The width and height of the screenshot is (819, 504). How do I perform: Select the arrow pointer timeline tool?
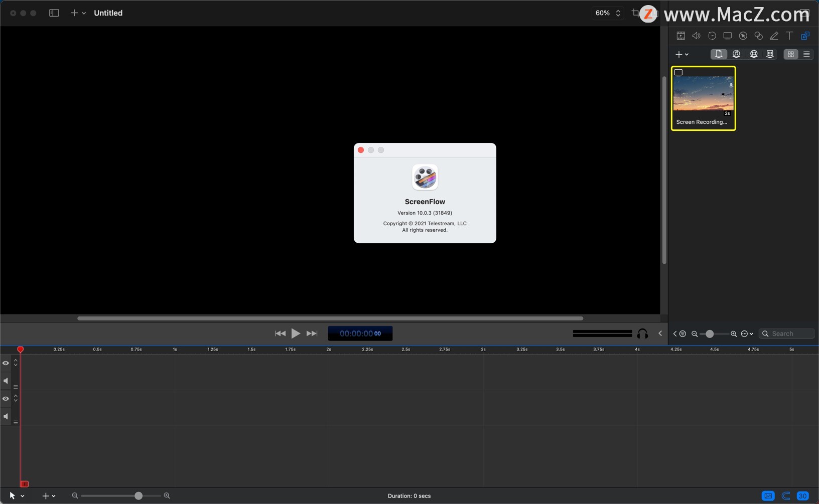[x=13, y=495]
